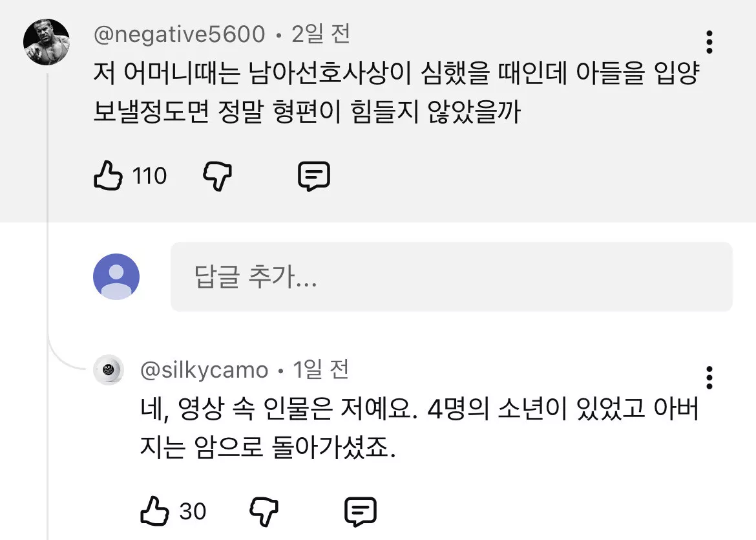756x540 pixels.
Task: Open the more options menu for @silkycamo's reply
Action: point(709,377)
